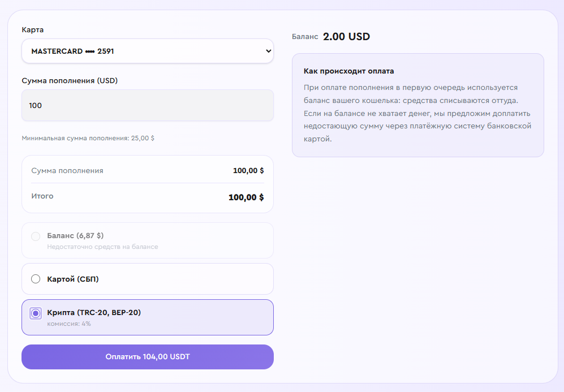Click the top-up amount field showing 100
The width and height of the screenshot is (564, 392).
click(148, 105)
